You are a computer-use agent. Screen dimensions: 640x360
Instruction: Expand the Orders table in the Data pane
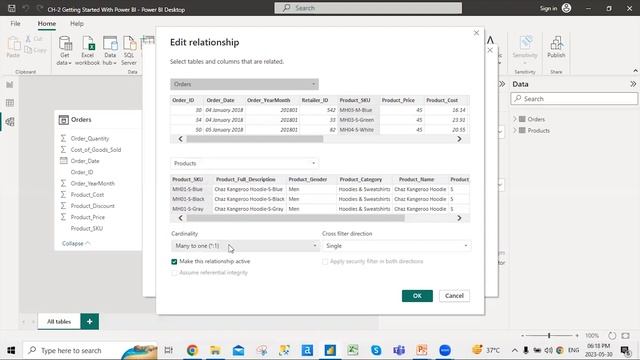(x=515, y=119)
